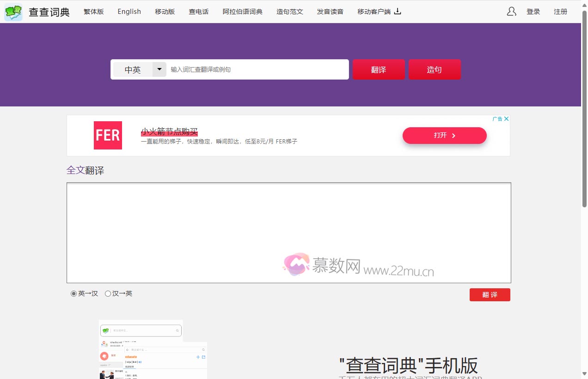The image size is (588, 379).
Task: Toggle the currently selected 英→汉 radio button
Action: coord(73,293)
